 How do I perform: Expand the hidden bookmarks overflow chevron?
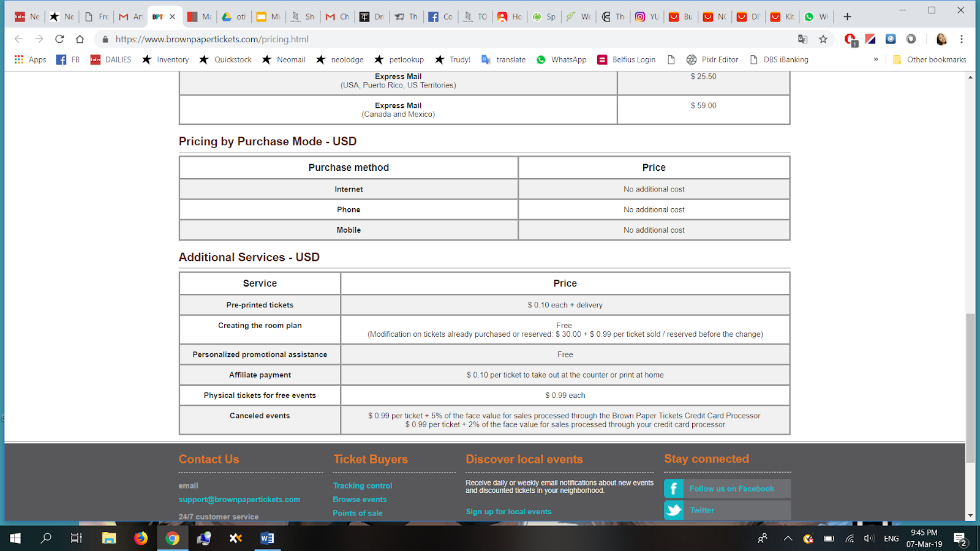tap(876, 59)
